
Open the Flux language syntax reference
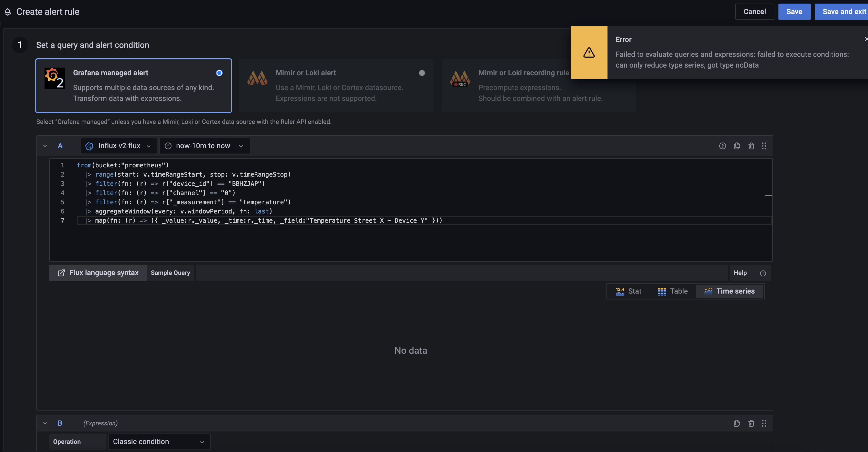(x=98, y=273)
